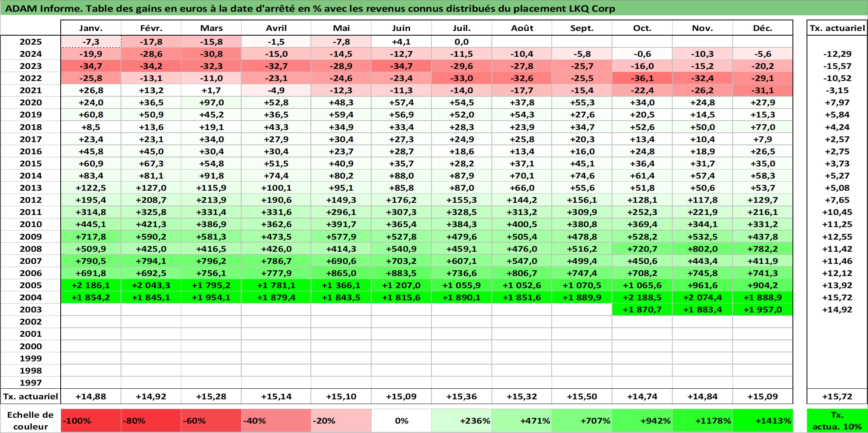Select cell '+83,4' in the 2014 row
868x433 pixels.
tap(91, 176)
